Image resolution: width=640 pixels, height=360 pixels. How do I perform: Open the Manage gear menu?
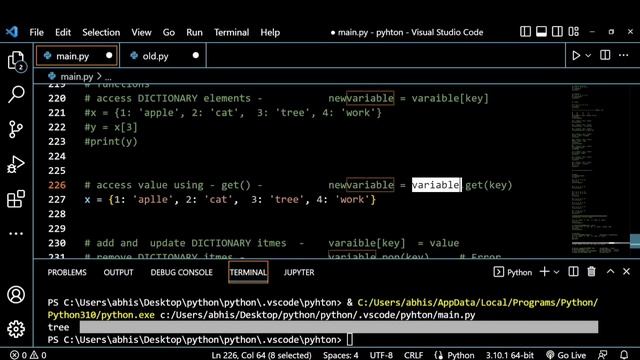16,329
